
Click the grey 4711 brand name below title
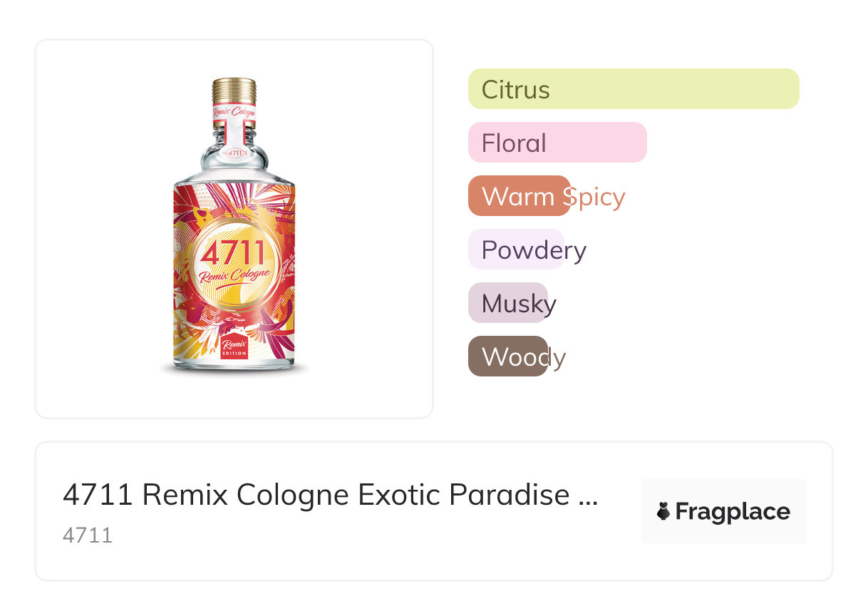87,535
